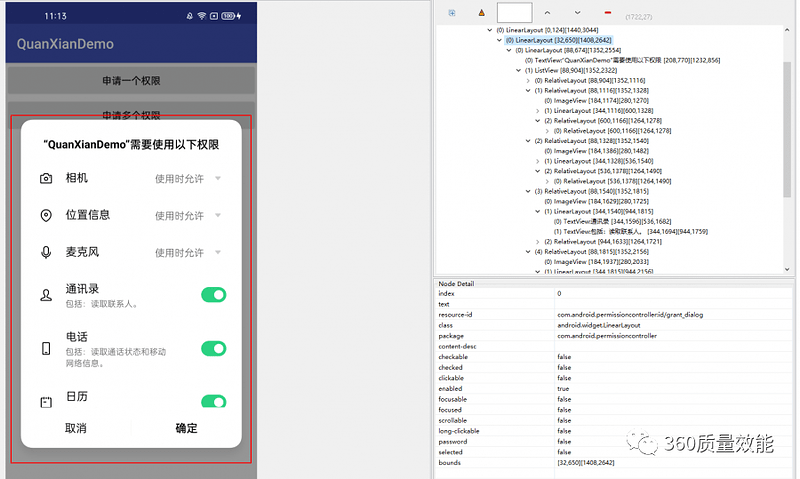Click the dialog title "QuanXianDemo"需要使用以下权限

tap(131, 145)
